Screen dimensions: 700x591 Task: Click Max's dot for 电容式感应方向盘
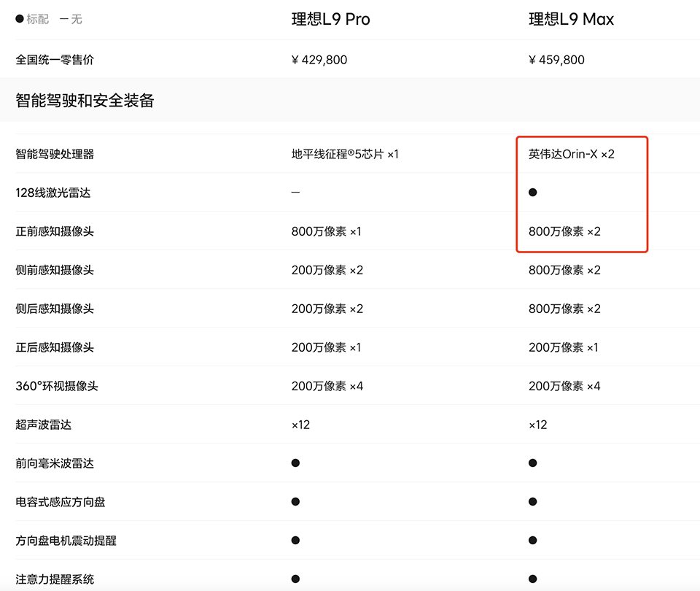coord(532,502)
